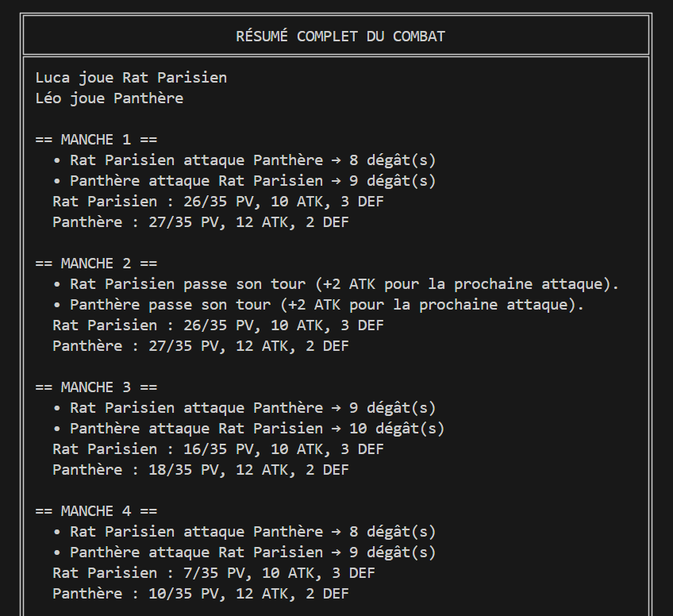Click the "Panthère : 10/35 PV" stats line

coord(201,594)
